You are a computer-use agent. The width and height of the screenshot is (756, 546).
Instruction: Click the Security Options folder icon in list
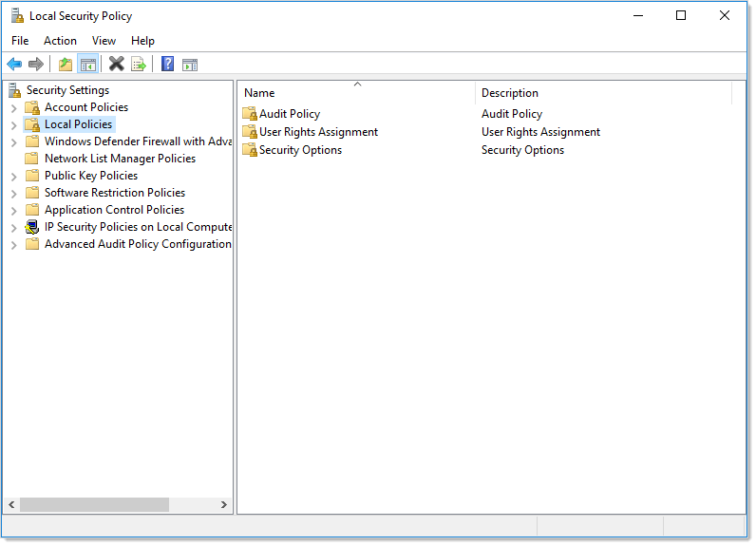click(250, 150)
